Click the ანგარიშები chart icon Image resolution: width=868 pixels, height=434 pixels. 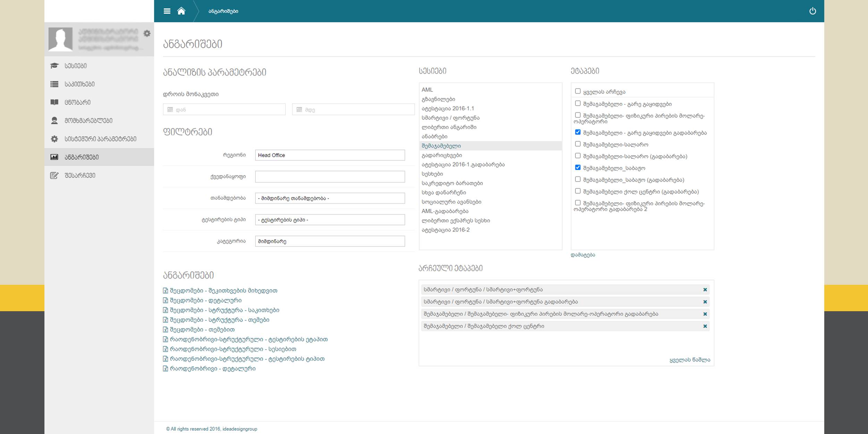[54, 157]
